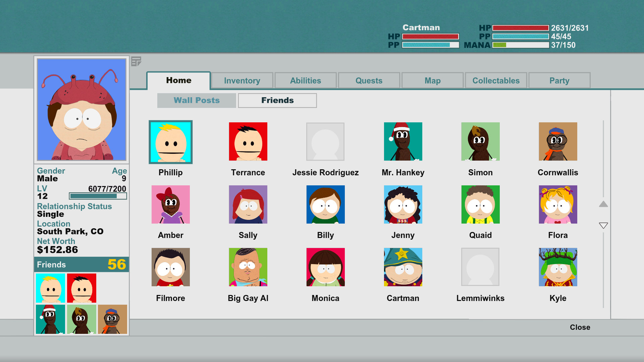Open Mr. Hankey's friend profile
Screen dimensions: 644x362
(403, 141)
